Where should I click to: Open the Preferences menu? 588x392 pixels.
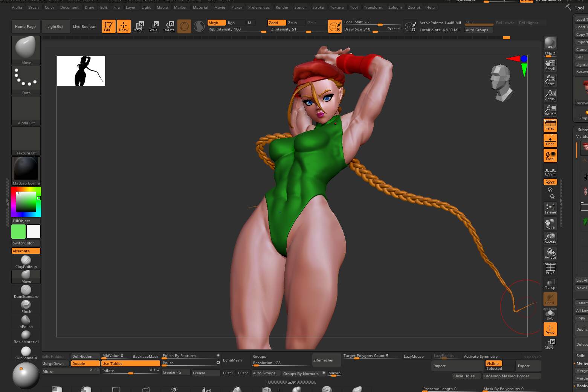click(259, 7)
